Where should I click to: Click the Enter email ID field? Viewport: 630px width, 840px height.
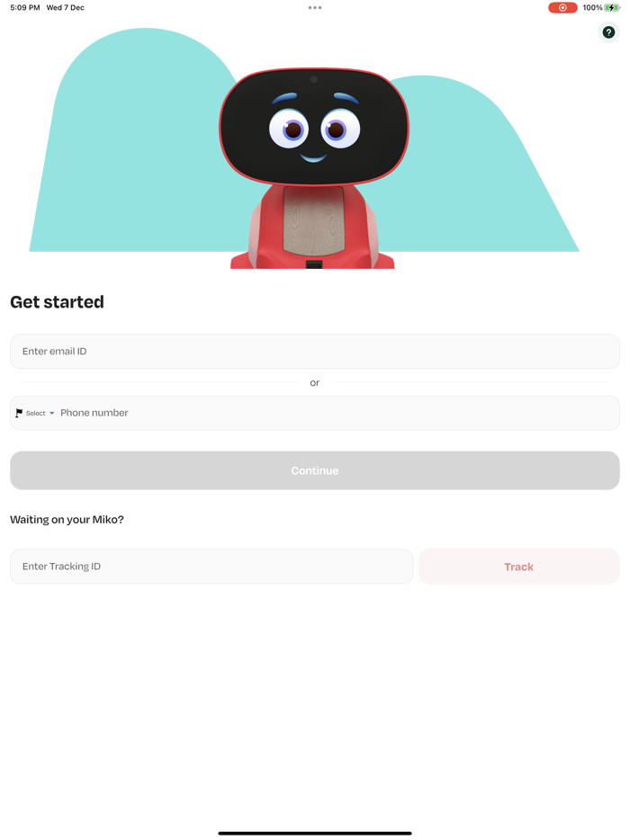(x=315, y=352)
